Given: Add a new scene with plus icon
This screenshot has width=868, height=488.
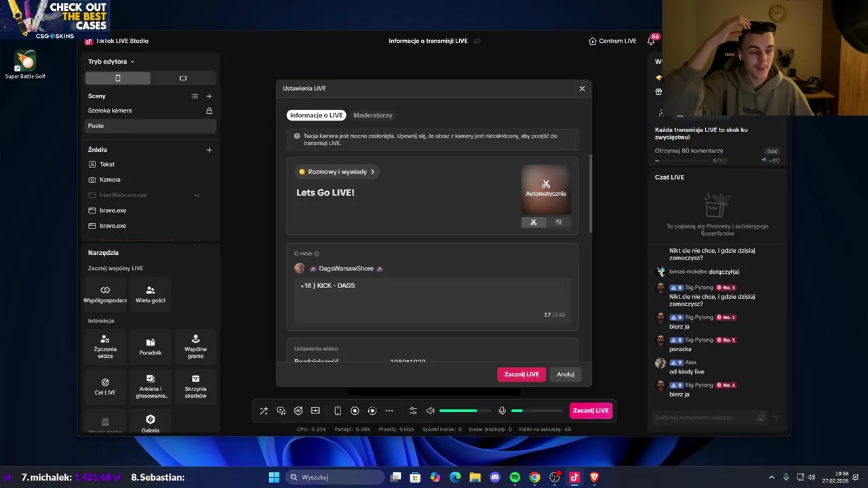Looking at the screenshot, I should [x=209, y=96].
